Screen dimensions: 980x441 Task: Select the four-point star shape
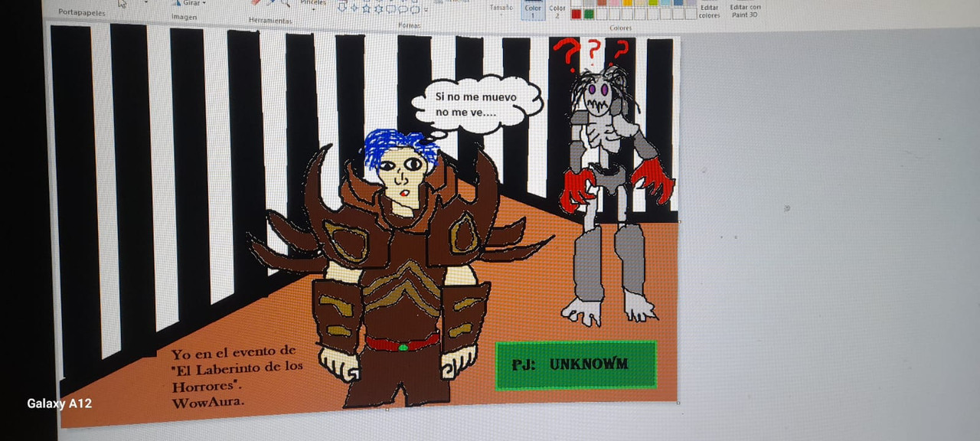354,8
